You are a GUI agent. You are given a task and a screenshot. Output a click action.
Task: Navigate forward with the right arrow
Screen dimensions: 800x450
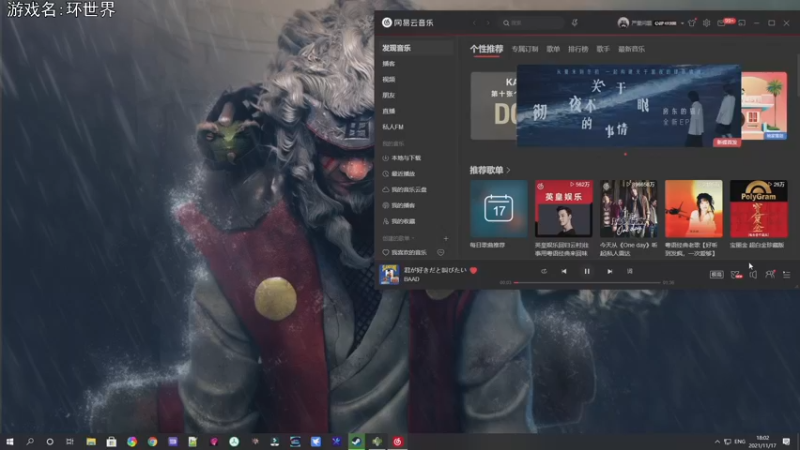488,23
